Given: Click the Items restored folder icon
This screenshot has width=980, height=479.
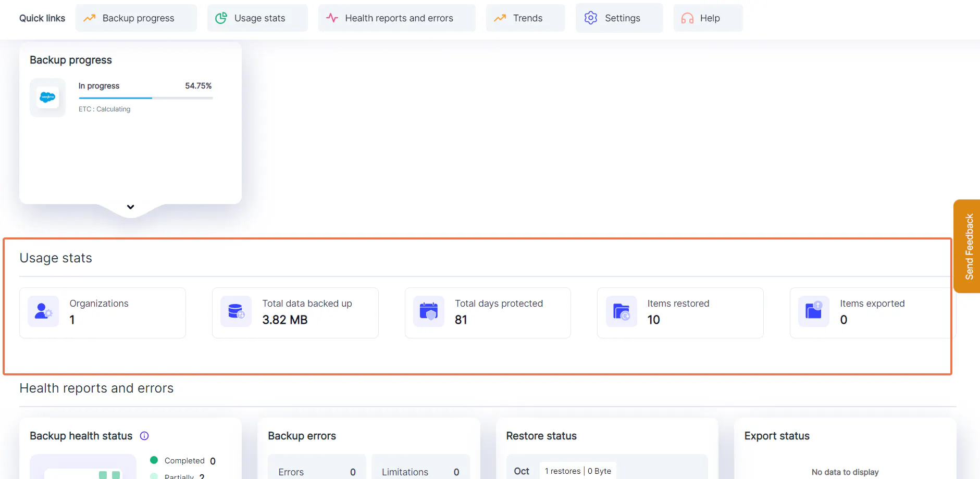Looking at the screenshot, I should pyautogui.click(x=622, y=311).
